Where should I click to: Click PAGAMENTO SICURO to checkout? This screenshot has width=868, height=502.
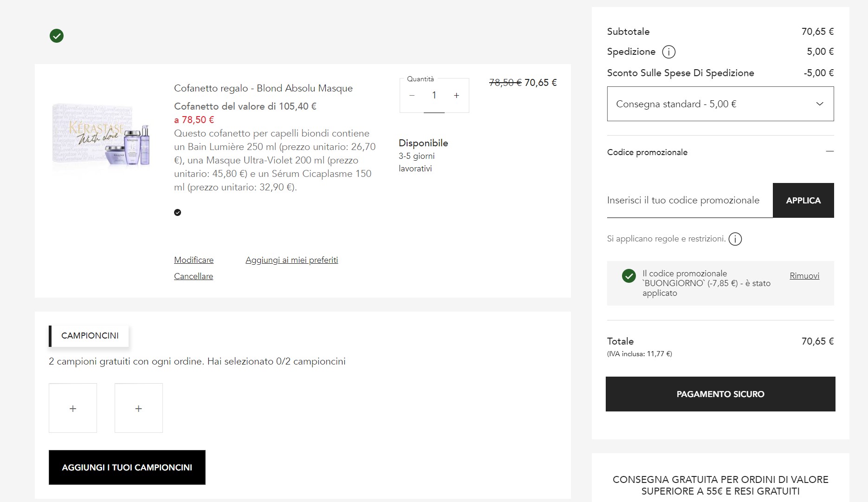coord(720,394)
